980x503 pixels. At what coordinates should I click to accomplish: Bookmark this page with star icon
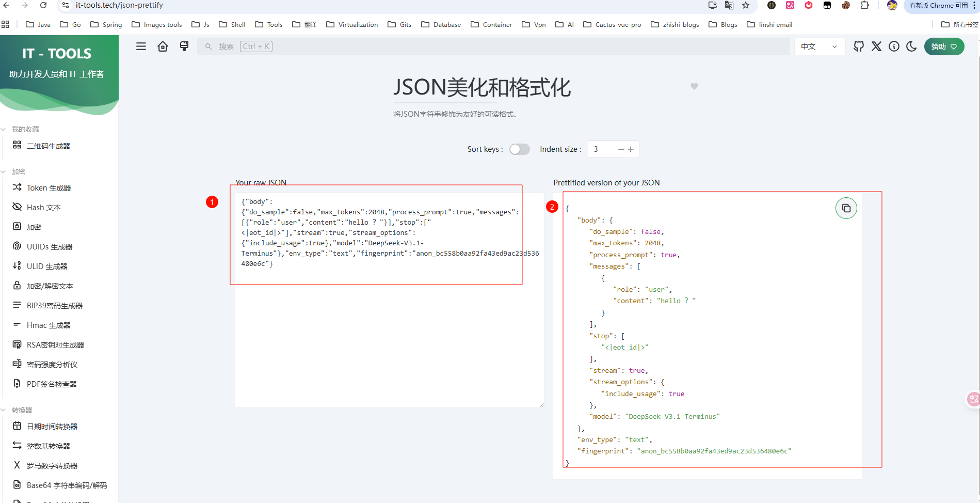point(746,5)
